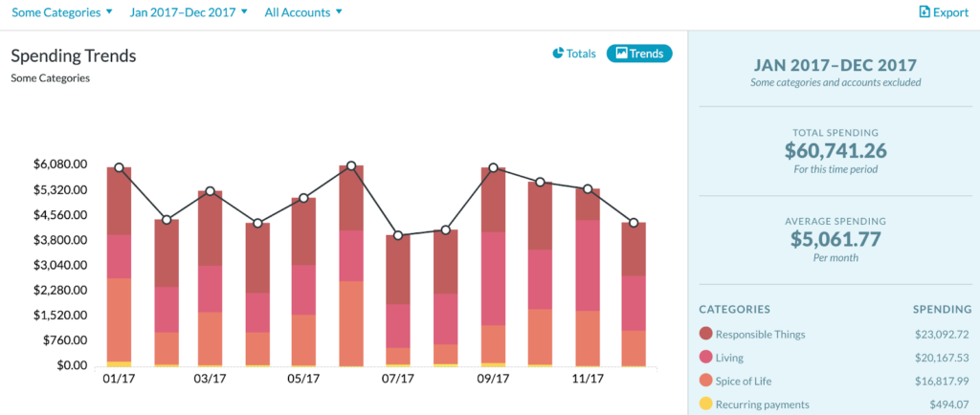Open Responsible Things category spending row

pos(835,334)
